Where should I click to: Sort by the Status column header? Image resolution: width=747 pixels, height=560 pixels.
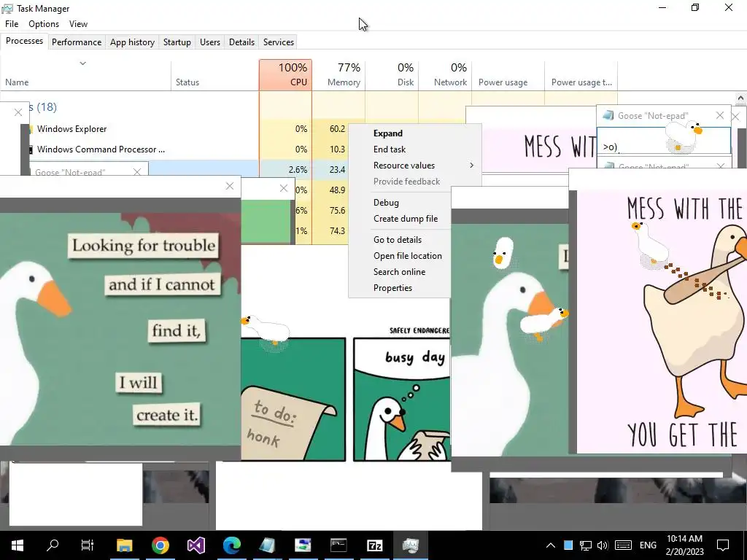(215, 75)
